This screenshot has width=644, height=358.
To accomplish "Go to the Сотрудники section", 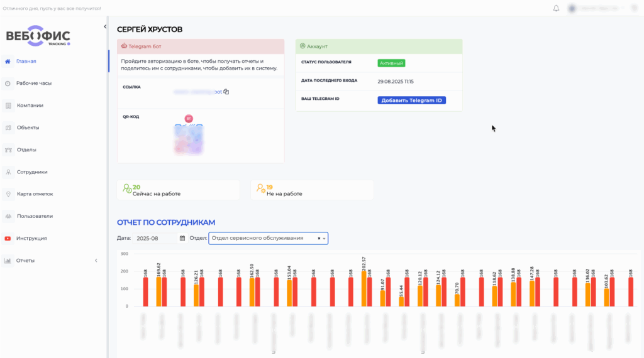I will [32, 172].
